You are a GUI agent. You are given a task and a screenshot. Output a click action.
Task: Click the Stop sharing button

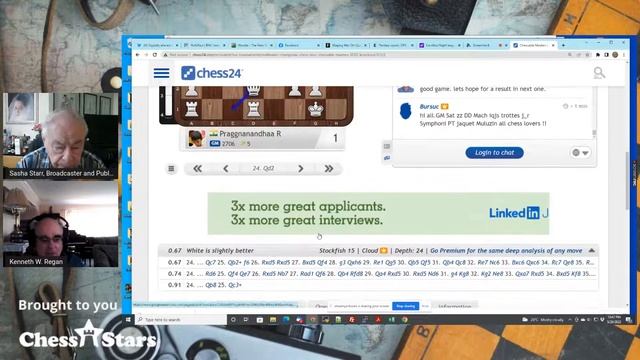(x=405, y=306)
